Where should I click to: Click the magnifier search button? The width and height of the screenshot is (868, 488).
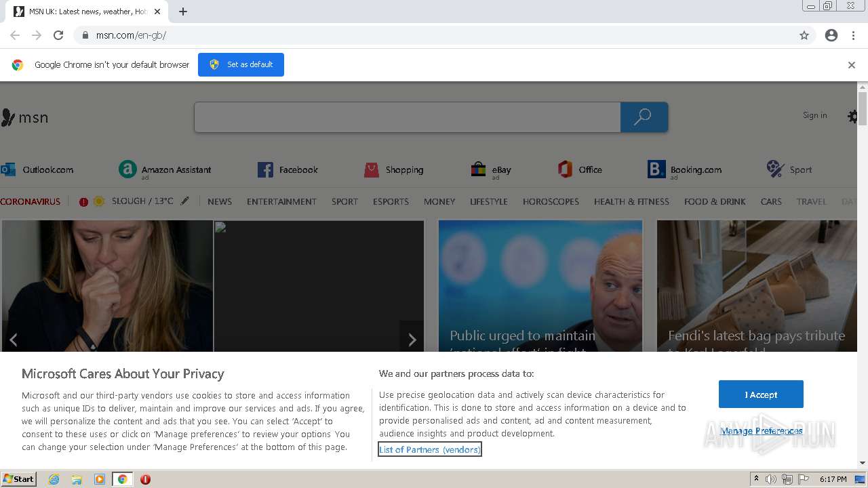644,117
